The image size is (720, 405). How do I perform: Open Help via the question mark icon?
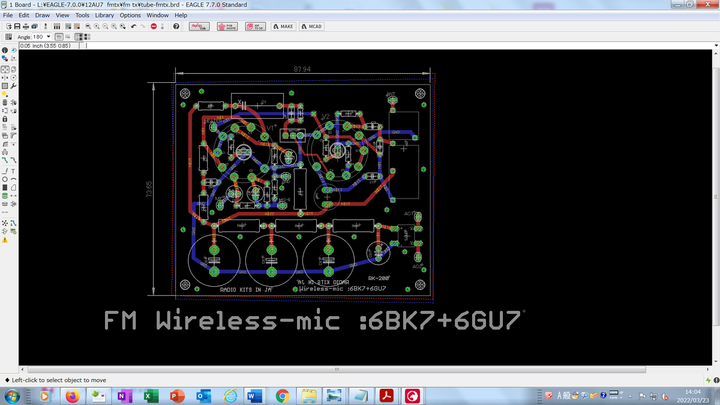point(177,26)
